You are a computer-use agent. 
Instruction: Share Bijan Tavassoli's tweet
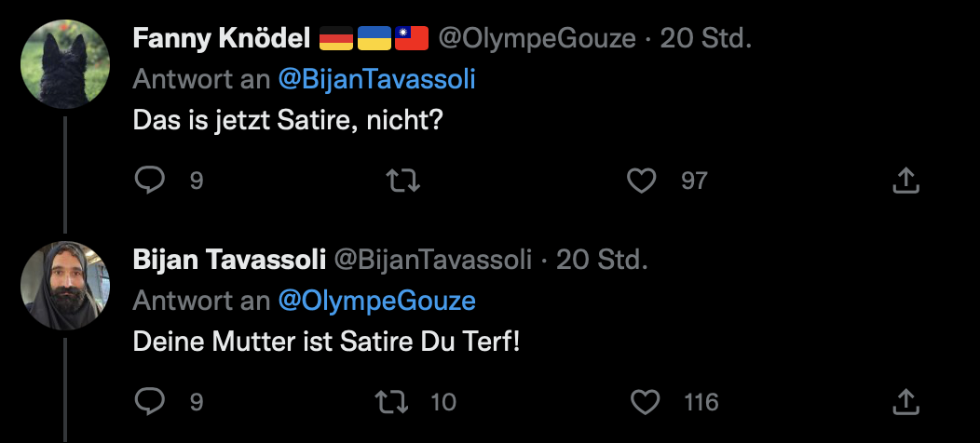[905, 402]
